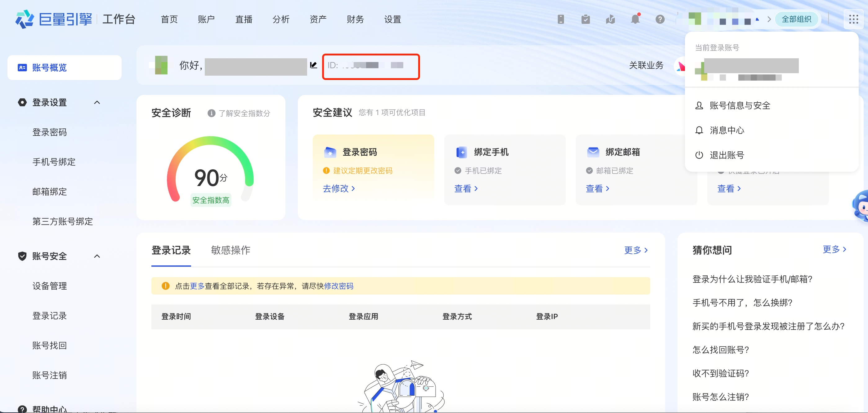Collapse the 账号安全 sidebar section
The width and height of the screenshot is (868, 413).
tap(97, 256)
